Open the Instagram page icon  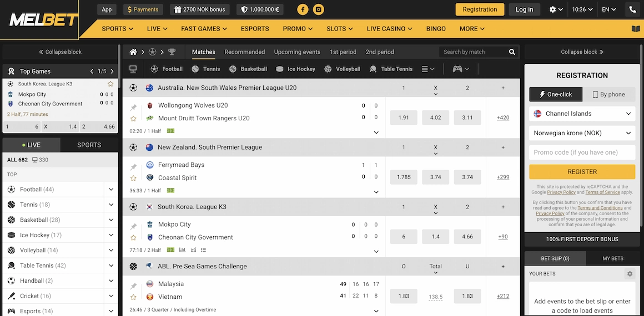318,9
